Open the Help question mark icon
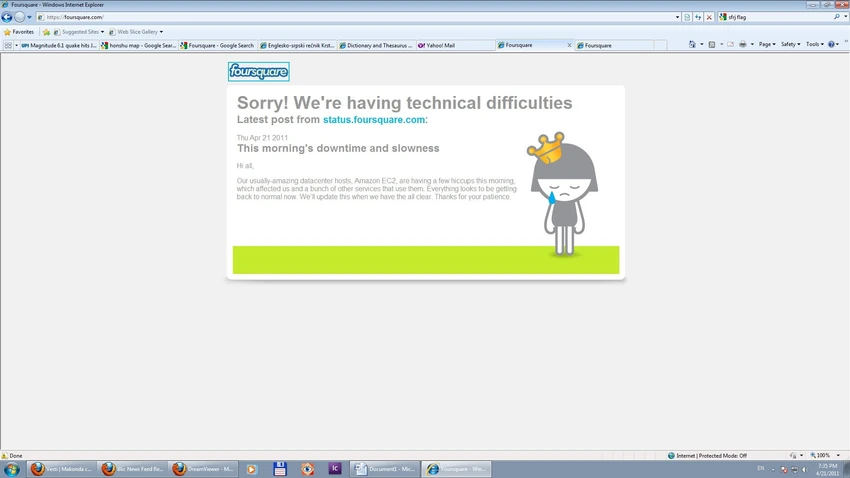The width and height of the screenshot is (850, 478). (x=831, y=44)
